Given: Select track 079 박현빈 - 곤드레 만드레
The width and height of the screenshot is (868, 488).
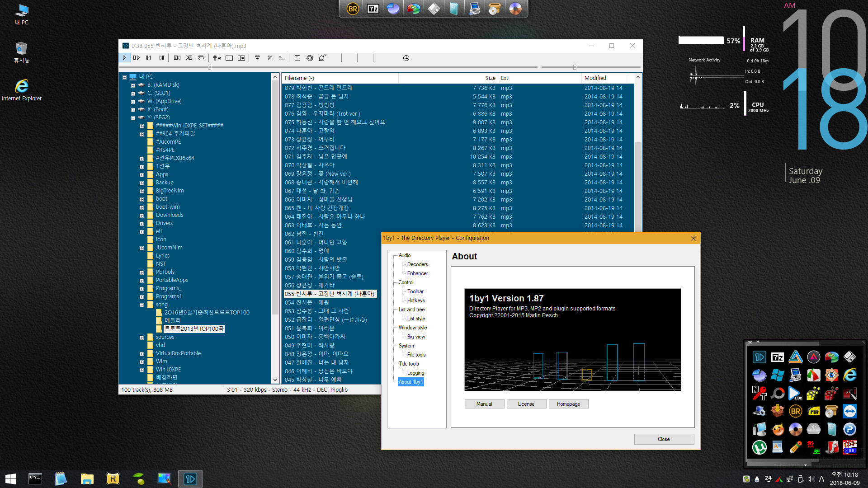Looking at the screenshot, I should (318, 88).
